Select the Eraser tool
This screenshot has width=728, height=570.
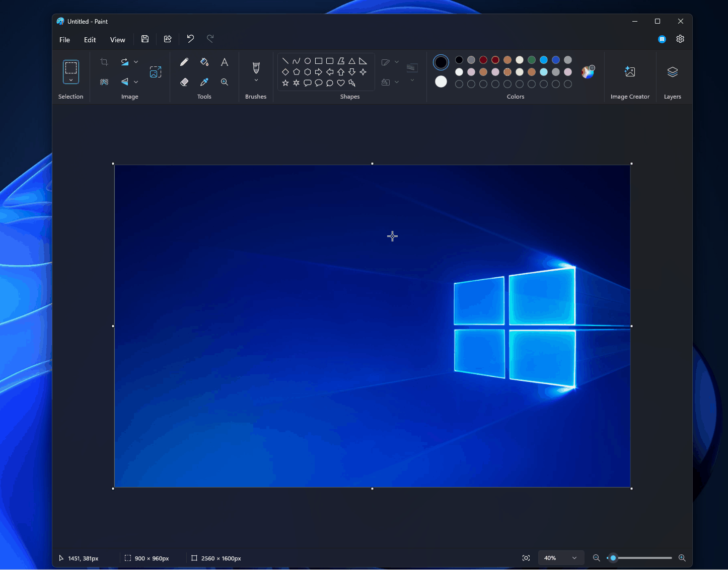184,82
